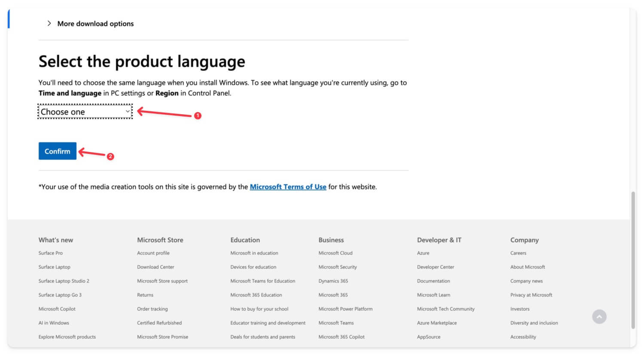Open Order tracking link
The image size is (644, 355).
coord(152,309)
